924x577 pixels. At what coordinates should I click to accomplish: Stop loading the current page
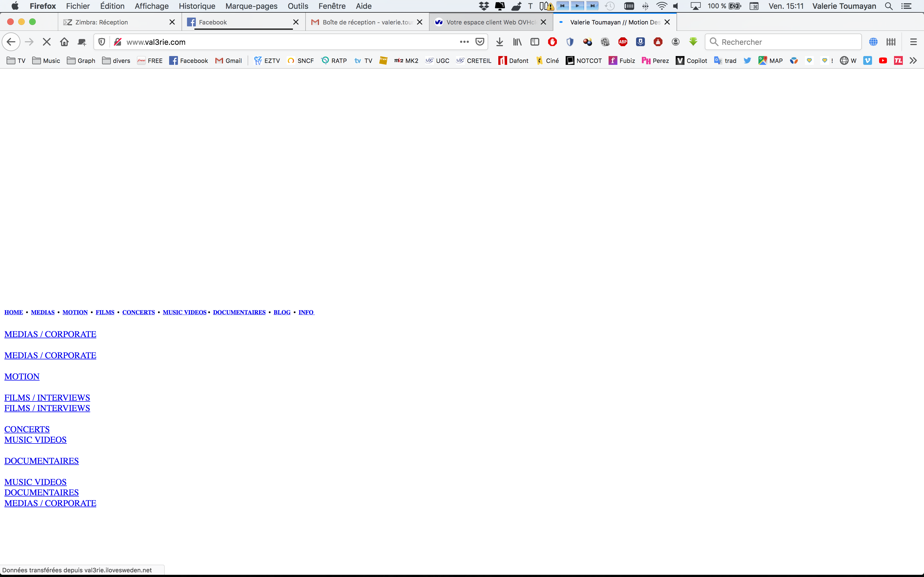[46, 42]
